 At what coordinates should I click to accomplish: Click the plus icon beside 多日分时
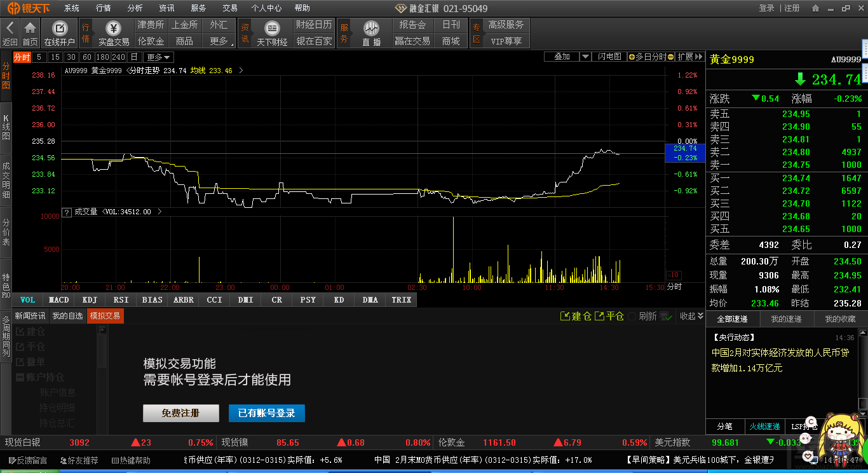pyautogui.click(x=632, y=57)
